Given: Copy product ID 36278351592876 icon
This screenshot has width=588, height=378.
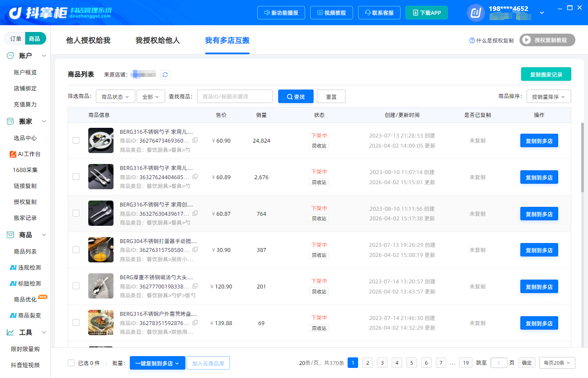Looking at the screenshot, I should point(195,323).
